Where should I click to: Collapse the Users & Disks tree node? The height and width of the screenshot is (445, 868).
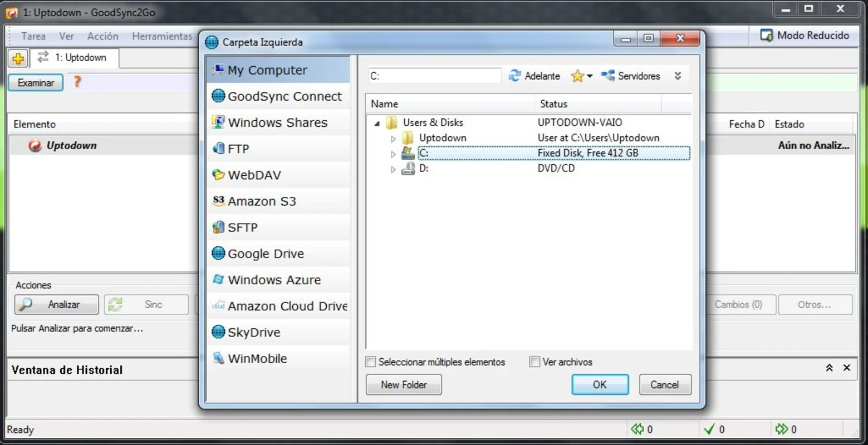377,123
